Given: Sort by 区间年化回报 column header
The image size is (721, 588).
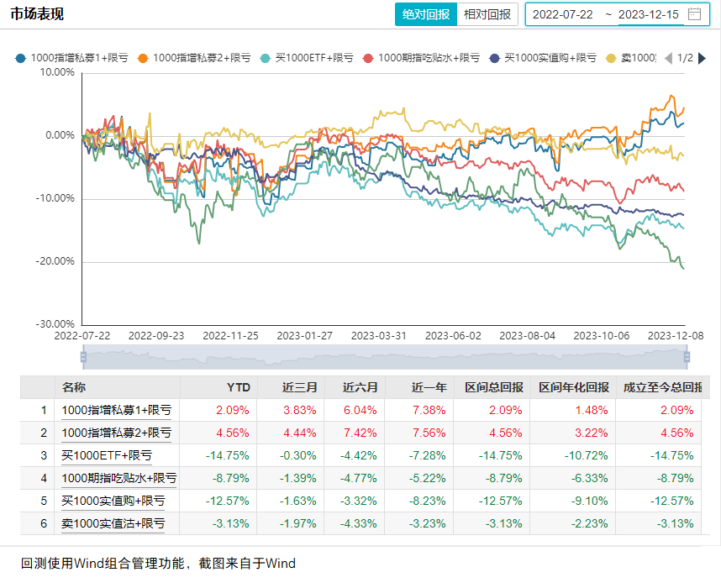Looking at the screenshot, I should tap(574, 387).
